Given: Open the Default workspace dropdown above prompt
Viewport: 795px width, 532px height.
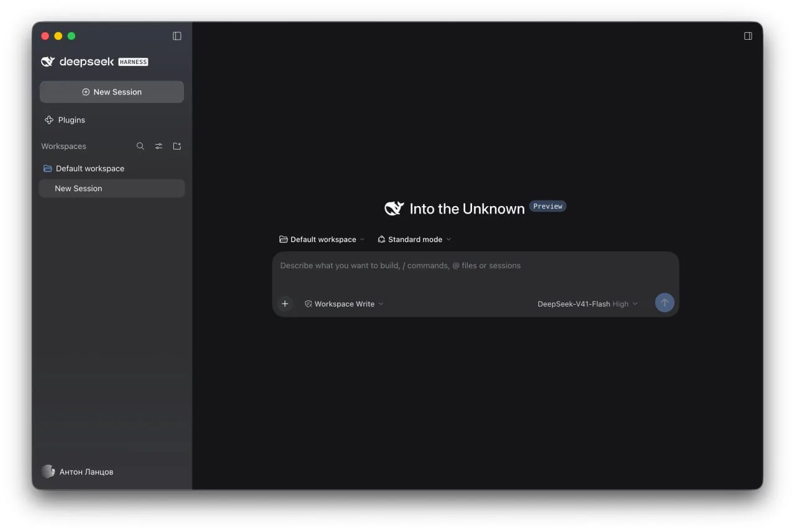Looking at the screenshot, I should 322,240.
